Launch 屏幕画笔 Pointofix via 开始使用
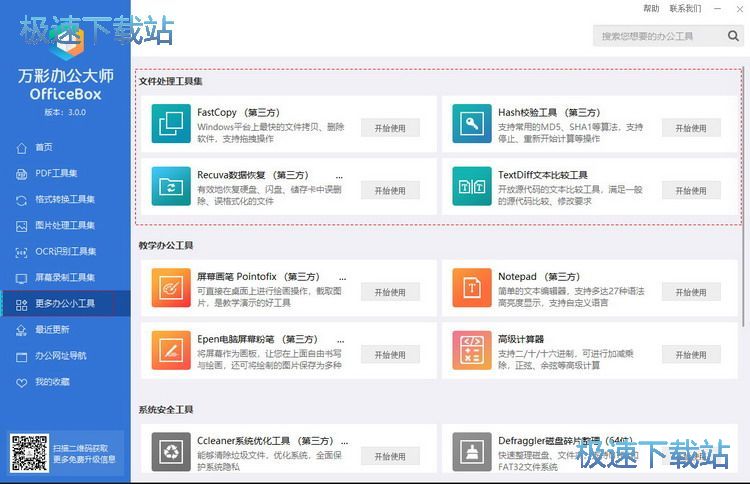The height and width of the screenshot is (484, 750). pyautogui.click(x=390, y=292)
